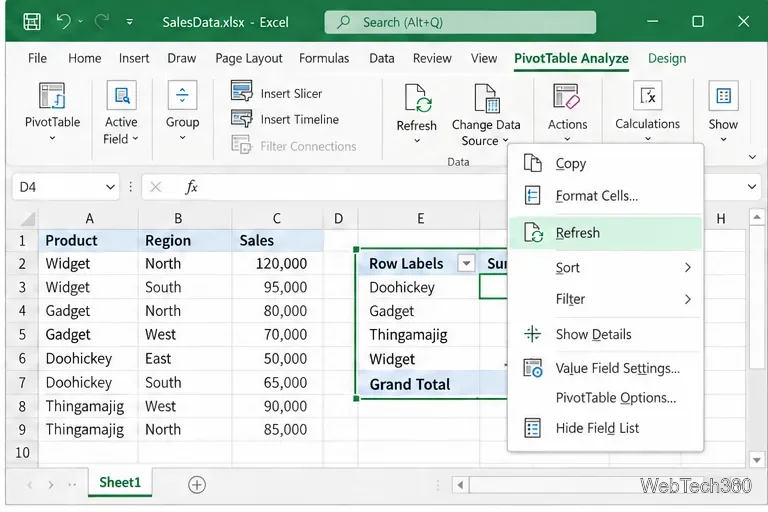Screen dimensions: 768x512
Task: Switch to the Formulas tab
Action: tap(324, 58)
